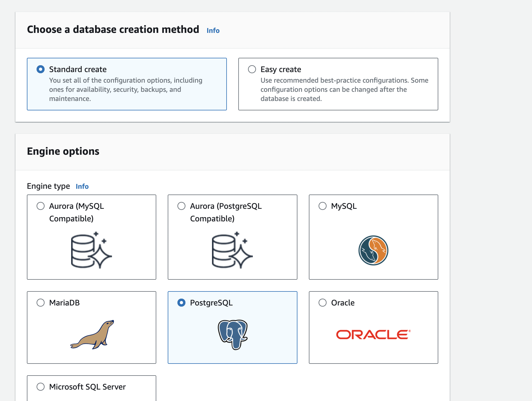Select the PostgreSQL engine radio button
The image size is (532, 401).
[x=181, y=303]
